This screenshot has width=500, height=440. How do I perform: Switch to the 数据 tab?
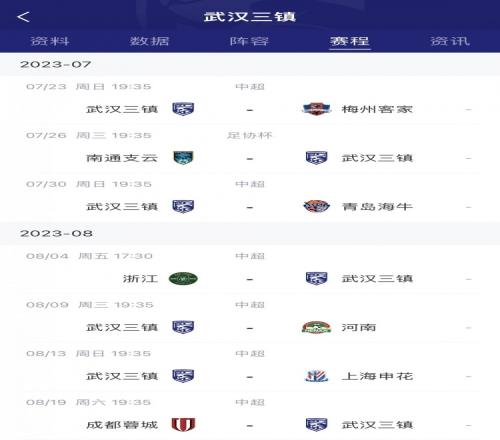(150, 41)
